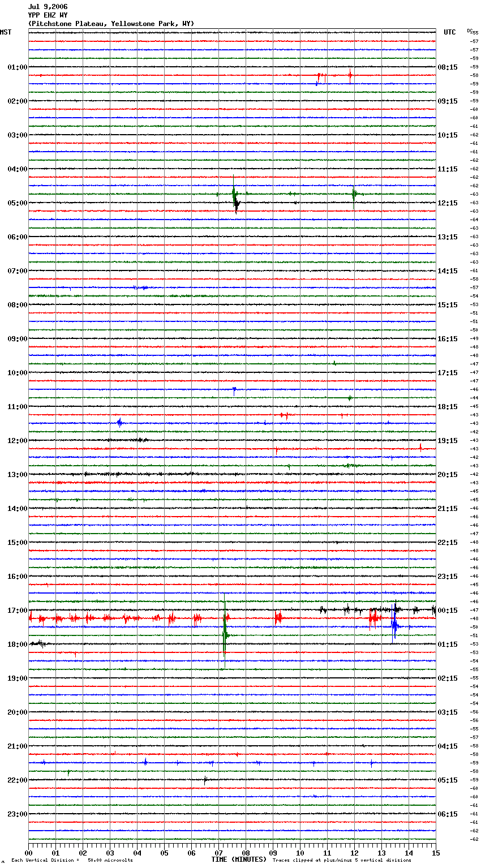Click the "17:15" UTC row label
Viewport: 481px width, 868px height.
448,373
